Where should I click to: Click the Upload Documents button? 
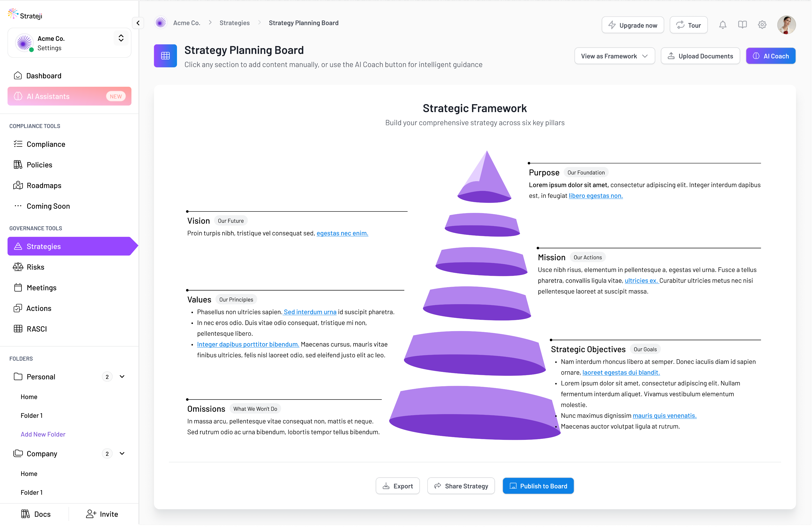coord(700,56)
